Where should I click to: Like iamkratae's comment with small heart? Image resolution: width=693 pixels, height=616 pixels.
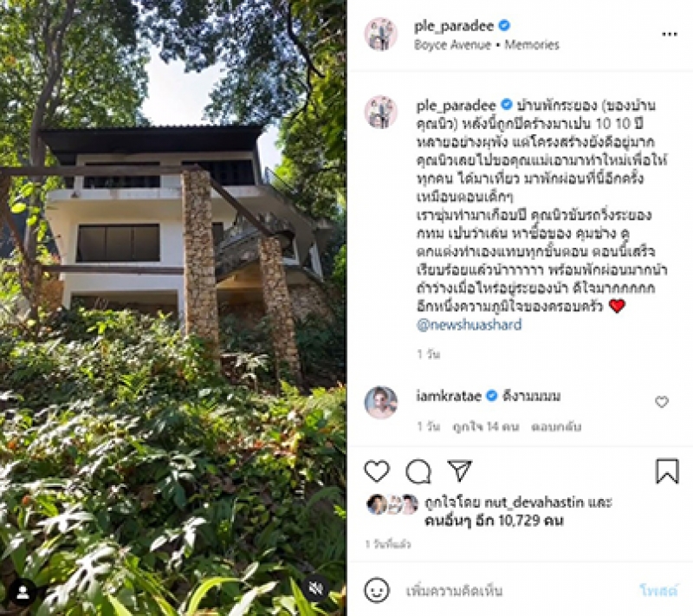click(661, 402)
